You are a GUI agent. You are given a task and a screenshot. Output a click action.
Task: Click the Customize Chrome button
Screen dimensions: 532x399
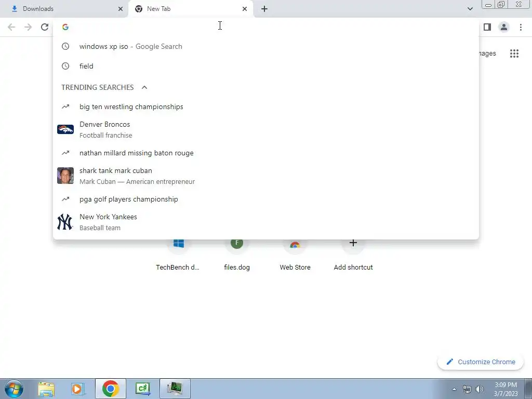tap(481, 362)
